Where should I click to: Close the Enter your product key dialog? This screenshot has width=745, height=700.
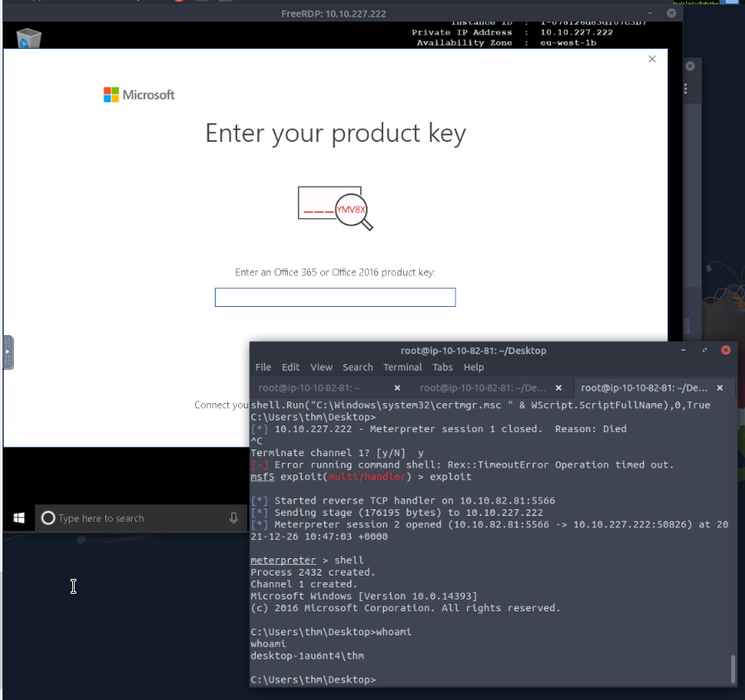tap(652, 59)
